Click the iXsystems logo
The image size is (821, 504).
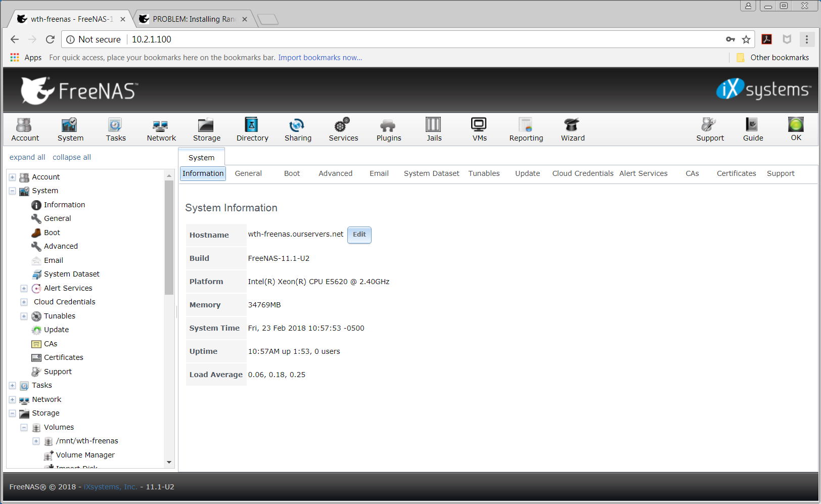point(763,89)
